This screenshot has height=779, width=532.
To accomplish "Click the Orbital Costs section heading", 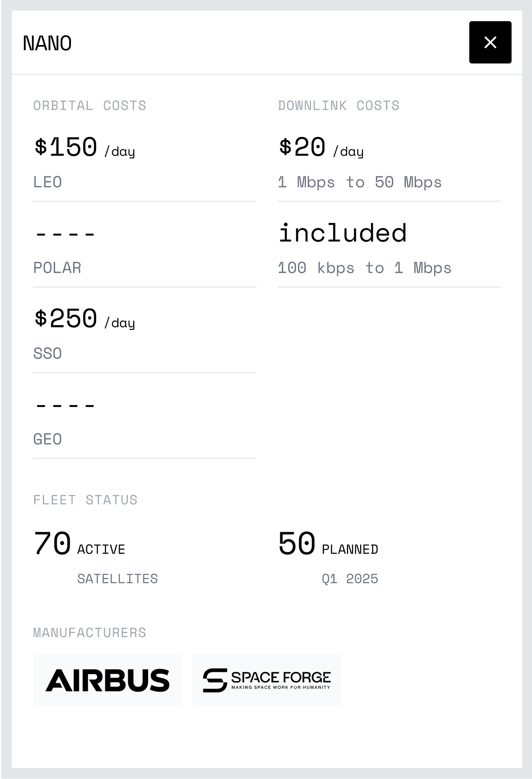I will click(89, 106).
